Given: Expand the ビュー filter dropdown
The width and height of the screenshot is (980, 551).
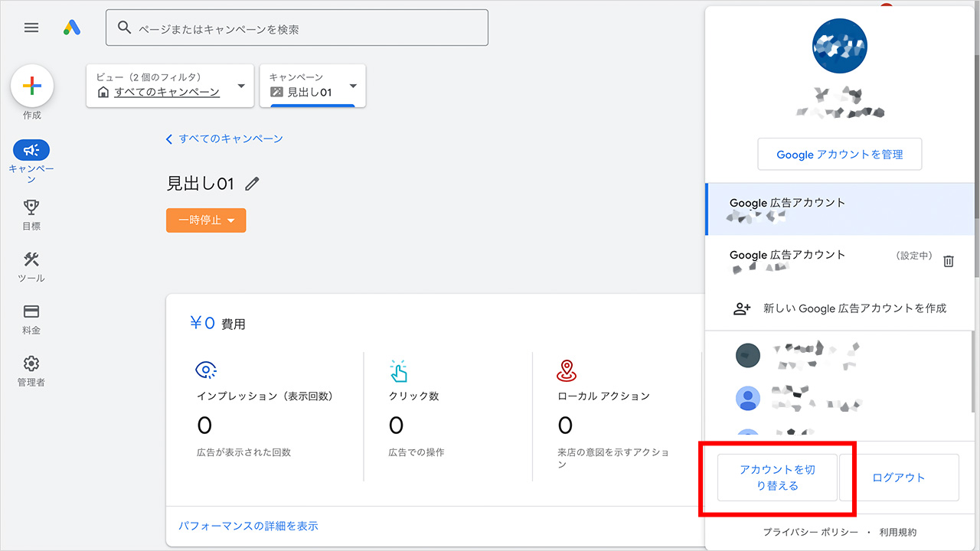Looking at the screenshot, I should point(170,85).
